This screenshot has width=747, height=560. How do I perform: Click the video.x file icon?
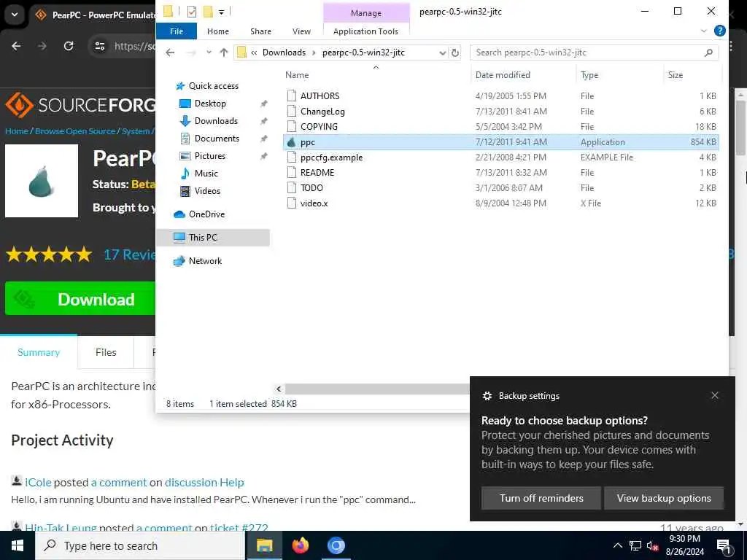[292, 203]
